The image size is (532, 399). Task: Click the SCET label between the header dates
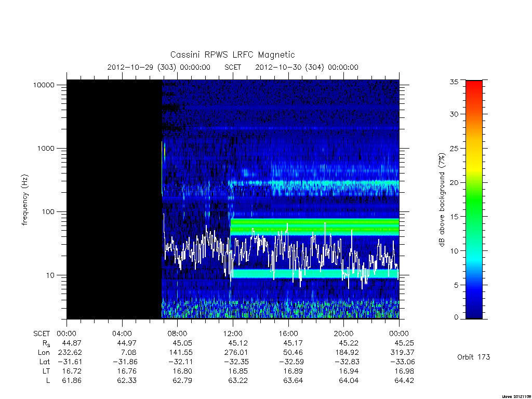click(233, 67)
